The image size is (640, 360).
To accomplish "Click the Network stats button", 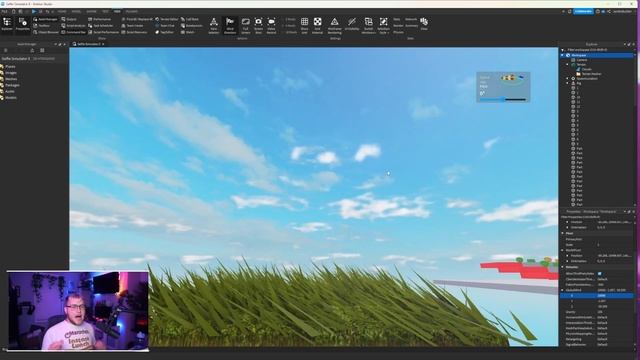I will [x=411, y=19].
